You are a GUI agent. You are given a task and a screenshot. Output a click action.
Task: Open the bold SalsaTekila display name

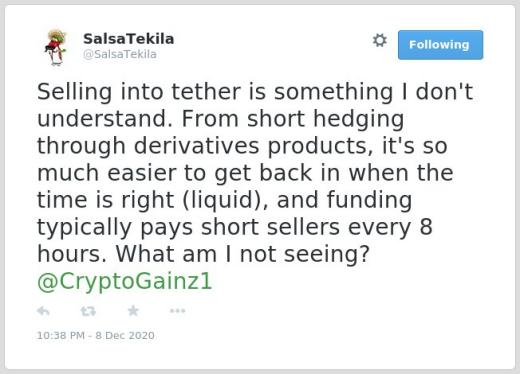coord(128,39)
